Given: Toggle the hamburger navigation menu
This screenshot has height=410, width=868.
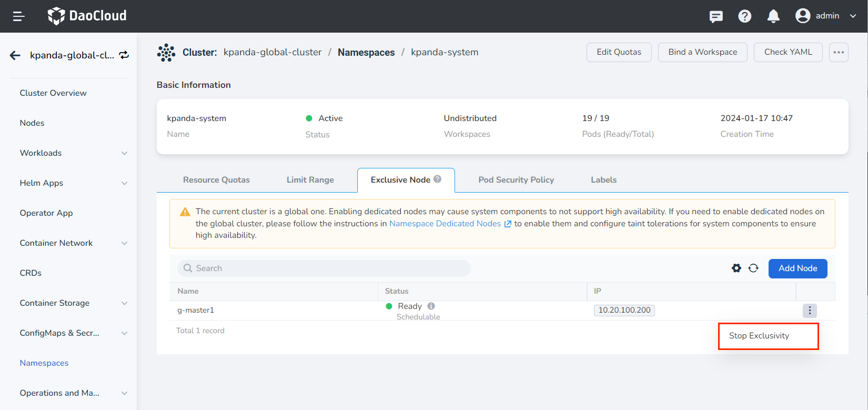Looking at the screenshot, I should (x=19, y=16).
